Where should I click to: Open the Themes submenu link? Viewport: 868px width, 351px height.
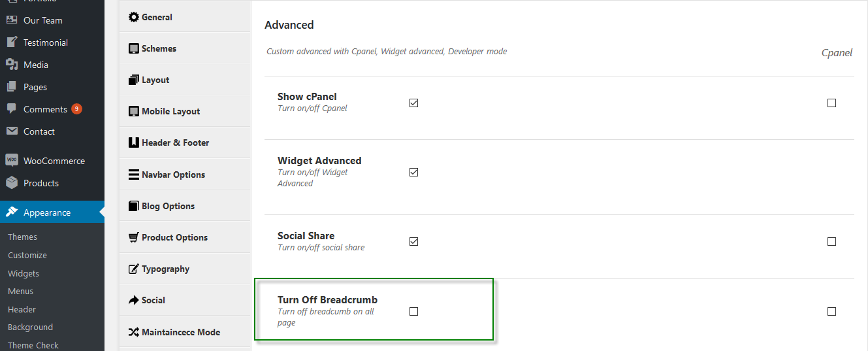[22, 237]
